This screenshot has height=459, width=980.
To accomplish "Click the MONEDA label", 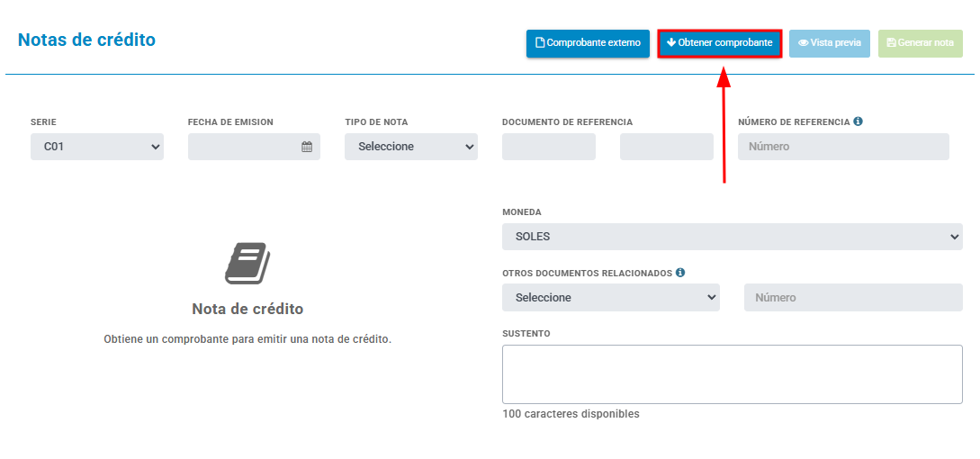I will [522, 212].
